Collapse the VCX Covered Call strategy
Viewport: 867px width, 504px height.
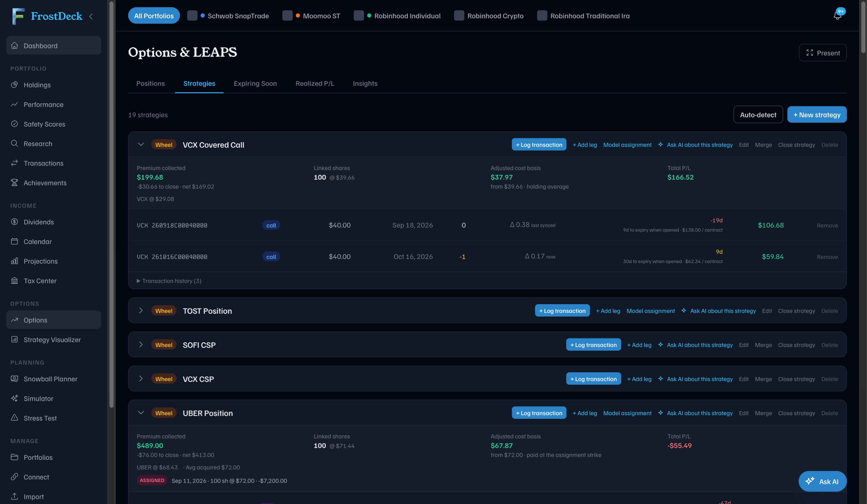point(141,145)
